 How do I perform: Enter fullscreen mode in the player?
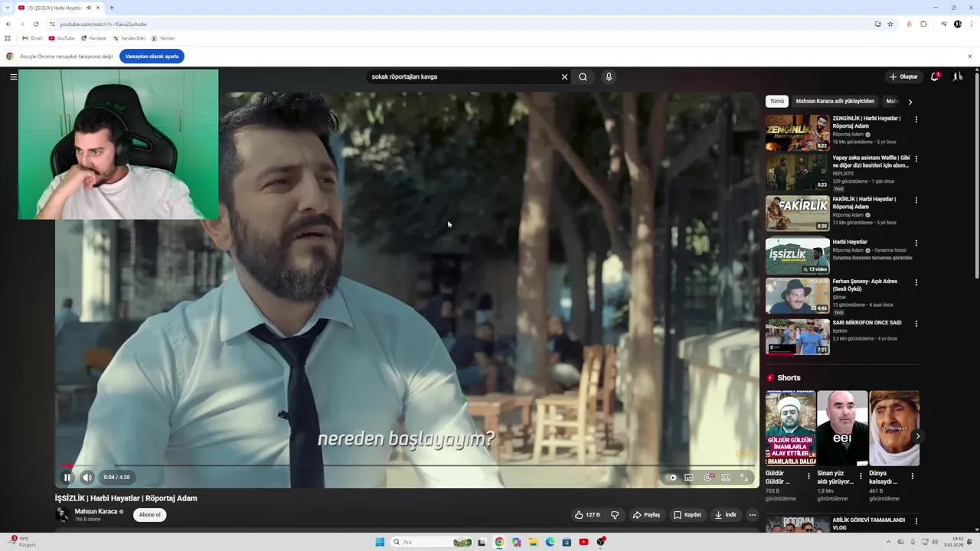pos(743,478)
